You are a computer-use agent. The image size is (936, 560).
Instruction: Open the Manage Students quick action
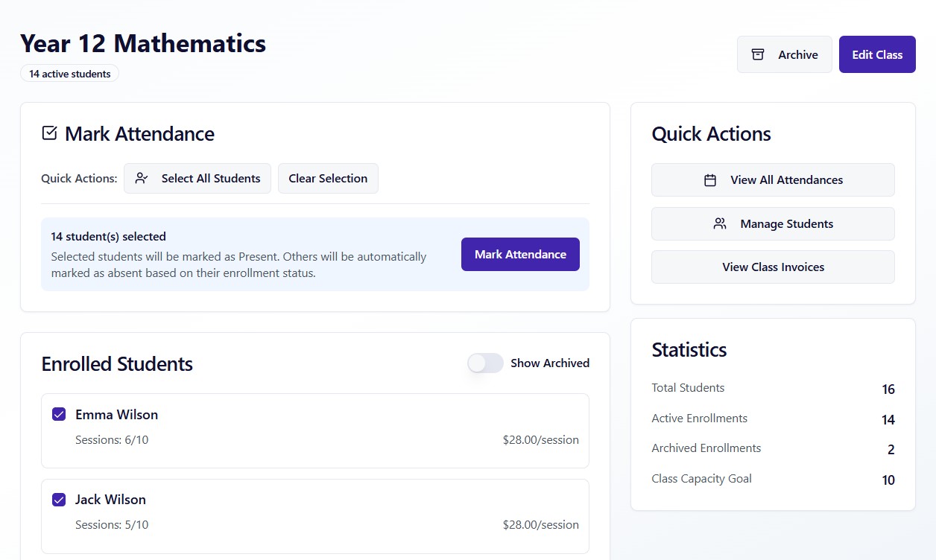coord(773,223)
